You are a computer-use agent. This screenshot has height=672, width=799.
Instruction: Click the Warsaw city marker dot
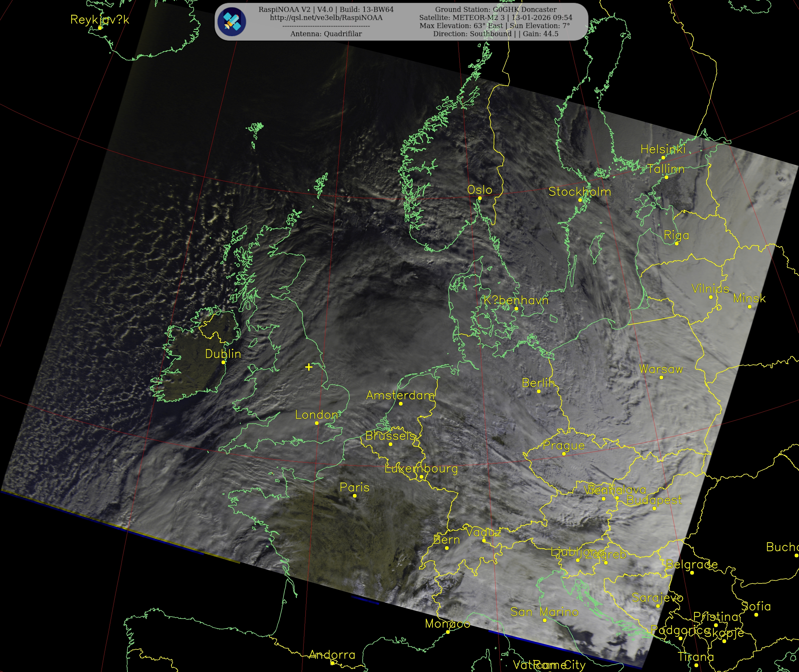(x=661, y=378)
